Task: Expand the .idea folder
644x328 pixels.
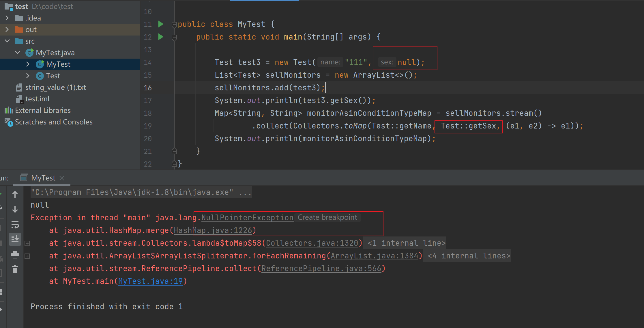Action: 7,18
